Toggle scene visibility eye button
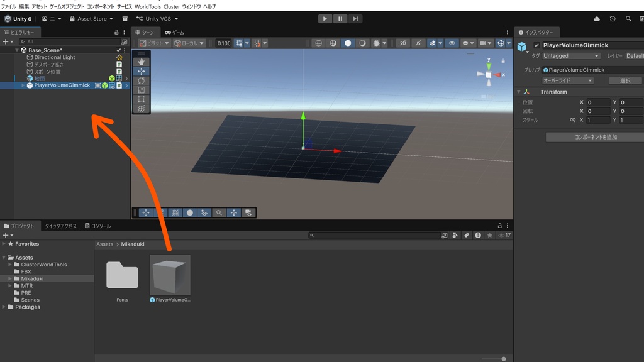 (452, 43)
